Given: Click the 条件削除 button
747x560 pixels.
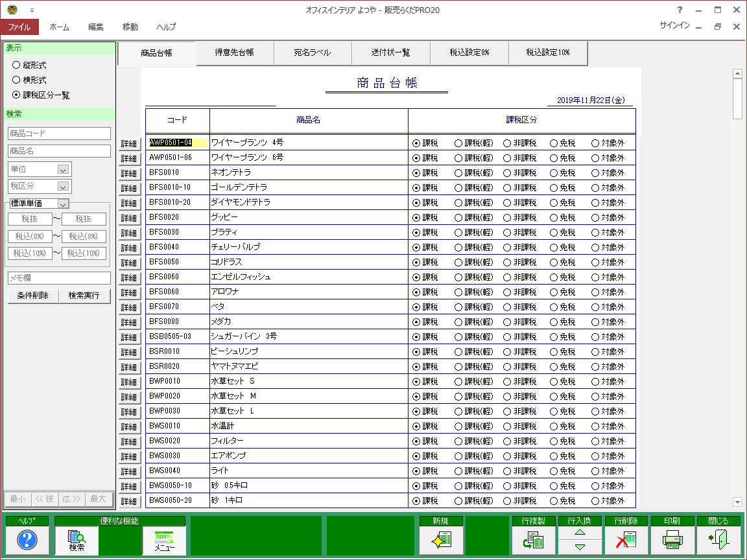Looking at the screenshot, I should (33, 296).
